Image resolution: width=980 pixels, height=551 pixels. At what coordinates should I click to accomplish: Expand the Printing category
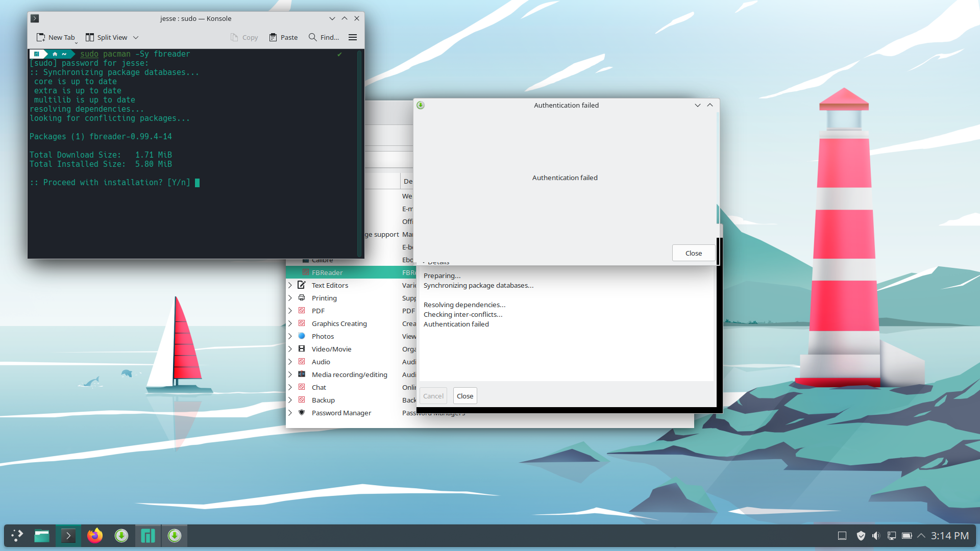coord(290,298)
